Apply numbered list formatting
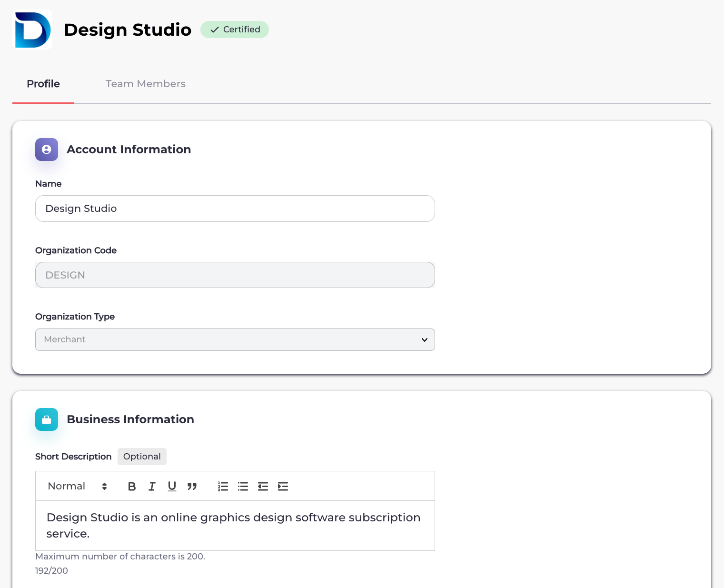The height and width of the screenshot is (588, 724). pos(223,486)
